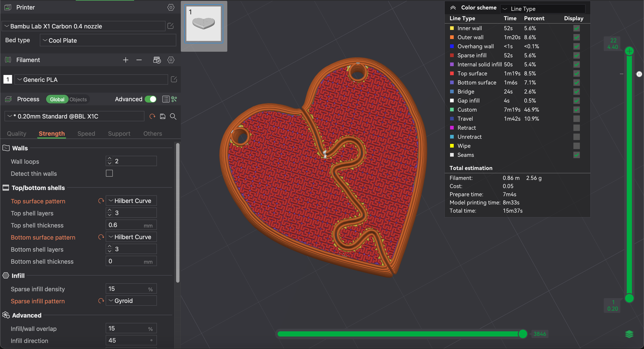Image resolution: width=644 pixels, height=349 pixels.
Task: Select Objects process mode
Action: tap(78, 99)
